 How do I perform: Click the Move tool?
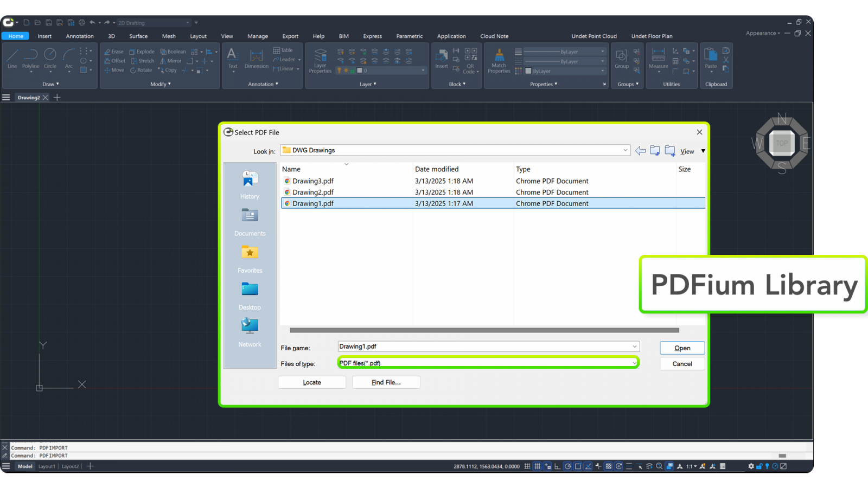pos(114,70)
